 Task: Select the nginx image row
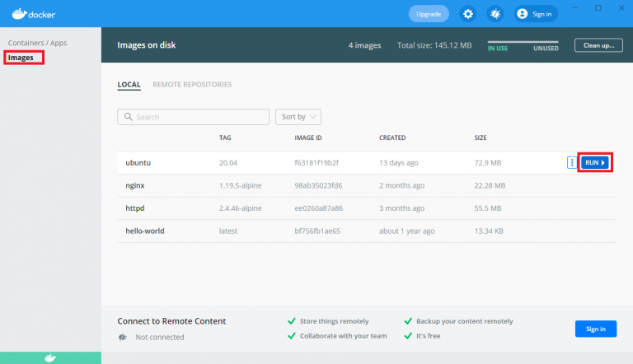pos(330,186)
